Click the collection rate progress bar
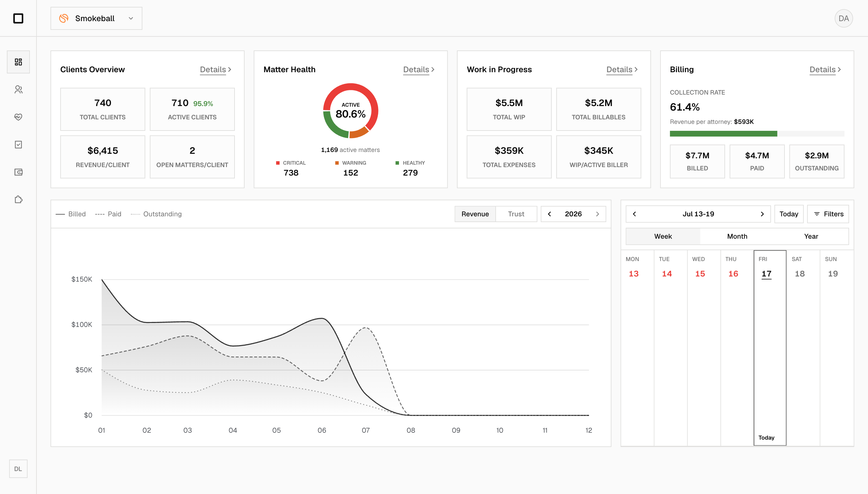The image size is (868, 494). [757, 134]
